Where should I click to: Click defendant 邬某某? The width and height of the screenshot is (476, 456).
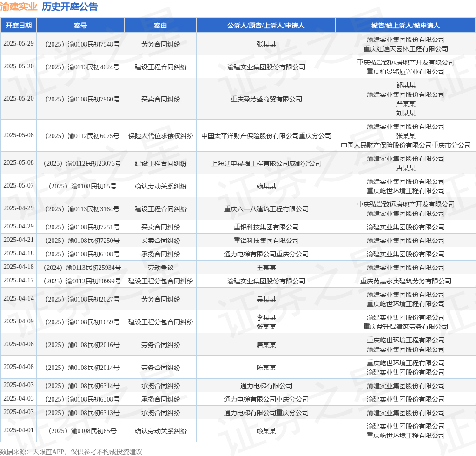[x=405, y=85]
